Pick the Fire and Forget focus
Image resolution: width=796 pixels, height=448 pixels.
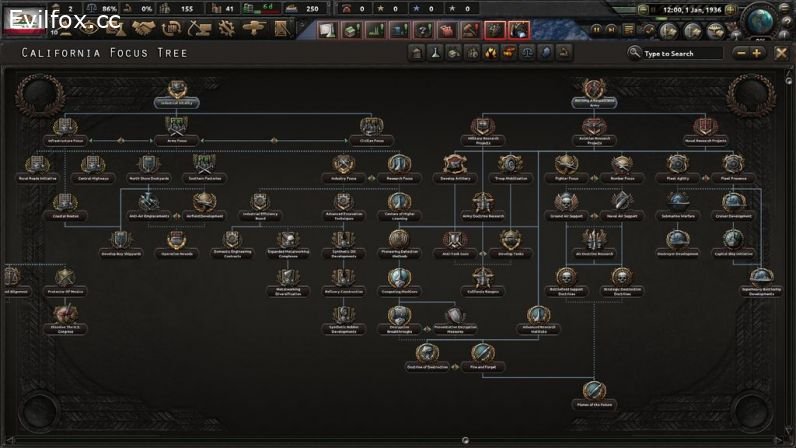483,355
